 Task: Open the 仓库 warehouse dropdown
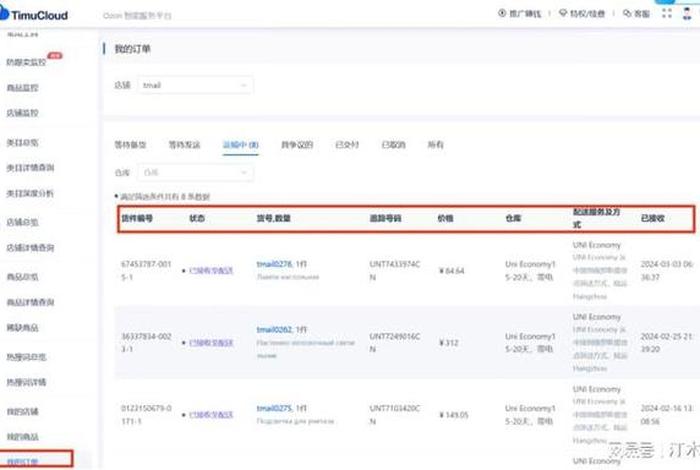(196, 172)
